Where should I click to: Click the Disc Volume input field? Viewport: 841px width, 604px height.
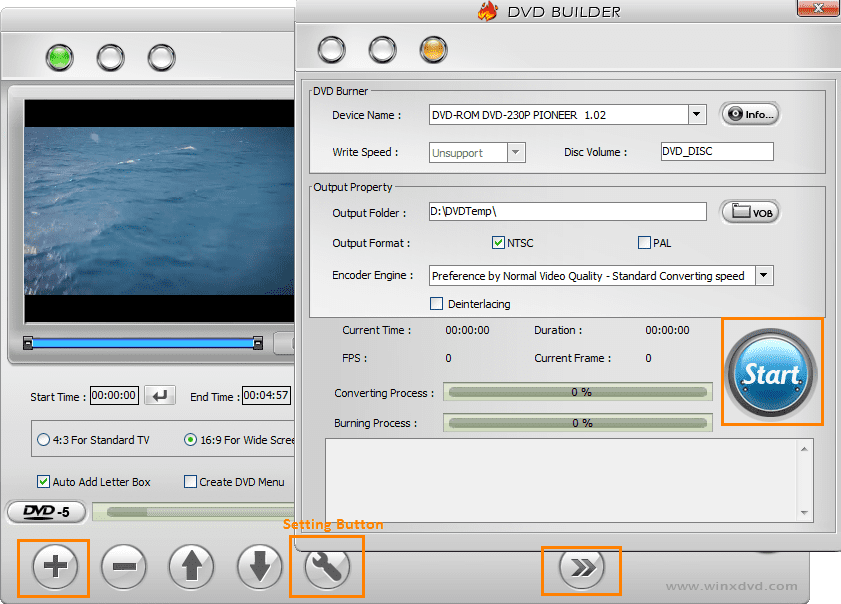pos(717,151)
